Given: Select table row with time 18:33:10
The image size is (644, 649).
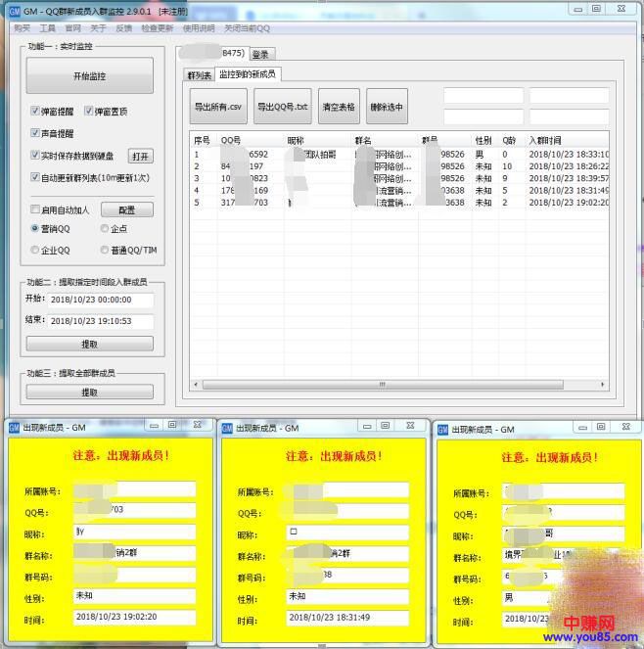Looking at the screenshot, I should (x=400, y=155).
